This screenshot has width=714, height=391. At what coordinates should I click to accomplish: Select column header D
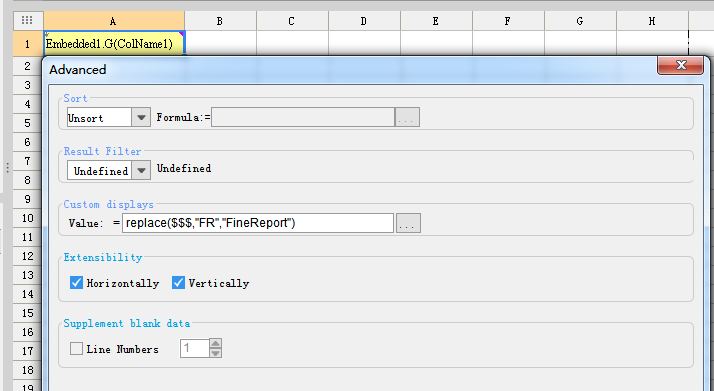click(364, 21)
